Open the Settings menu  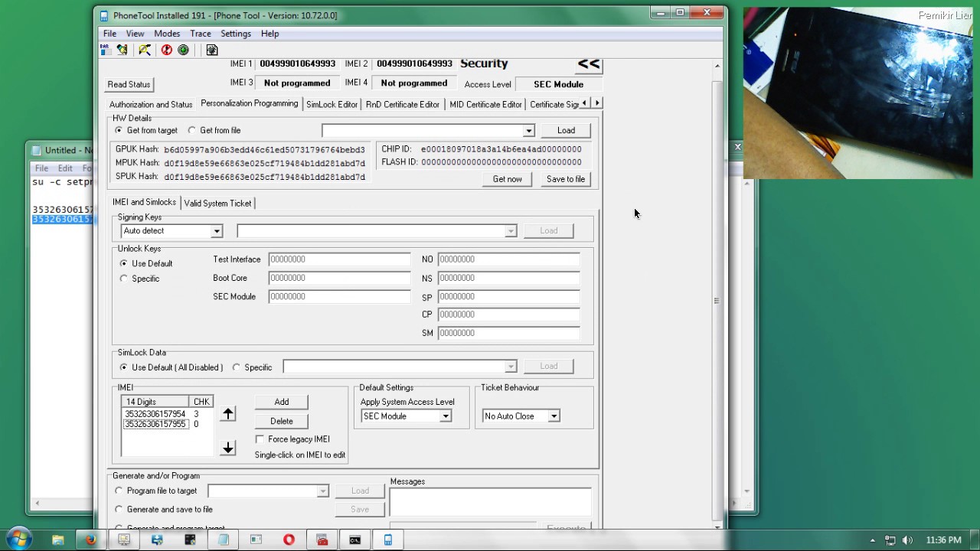[x=236, y=34]
